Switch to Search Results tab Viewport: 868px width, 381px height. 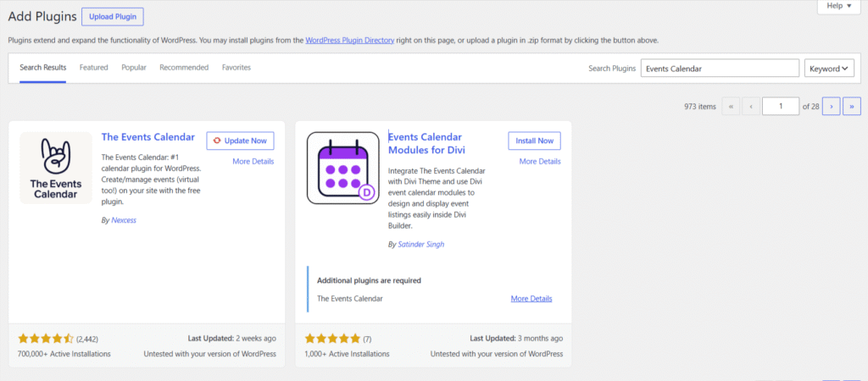pos(43,68)
